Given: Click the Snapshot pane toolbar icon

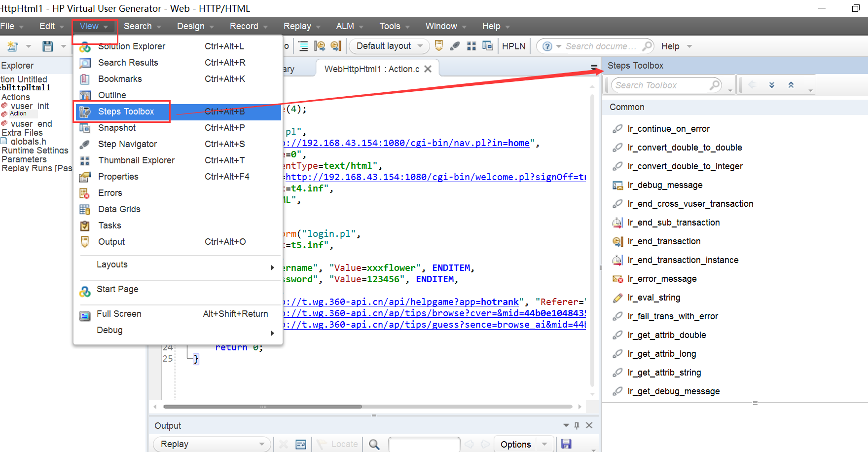Looking at the screenshot, I should coord(488,46).
